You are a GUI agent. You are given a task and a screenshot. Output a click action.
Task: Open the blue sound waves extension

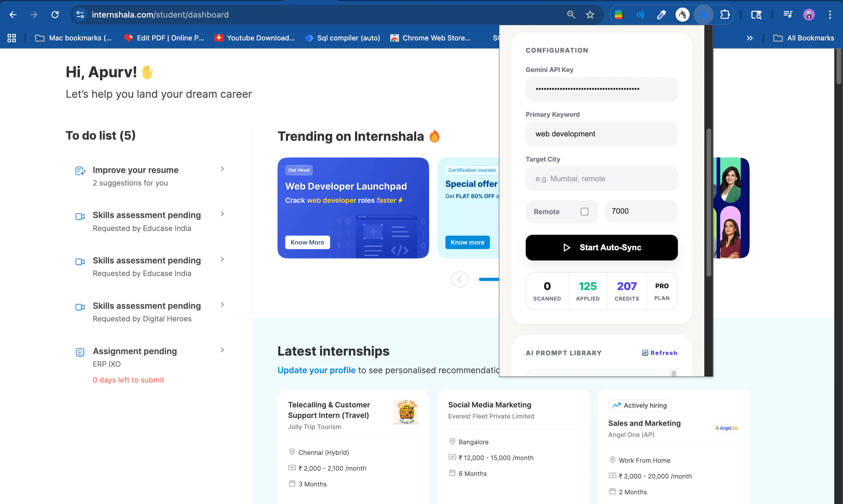pos(640,15)
